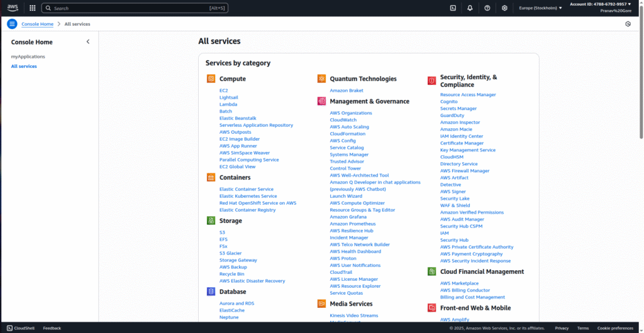Open Elastic Kubernetes Service
The image size is (644, 333).
(x=248, y=197)
